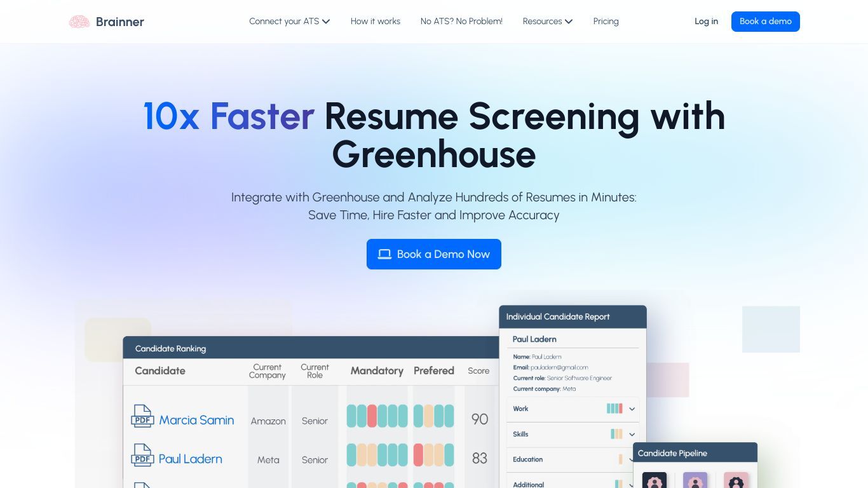Click score 90 for Marcia Samin
This screenshot has height=488, width=868.
pos(480,419)
